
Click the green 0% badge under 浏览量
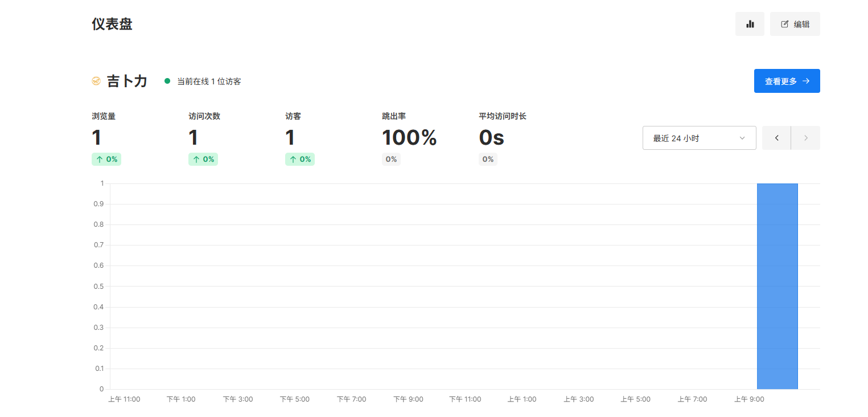coord(106,160)
